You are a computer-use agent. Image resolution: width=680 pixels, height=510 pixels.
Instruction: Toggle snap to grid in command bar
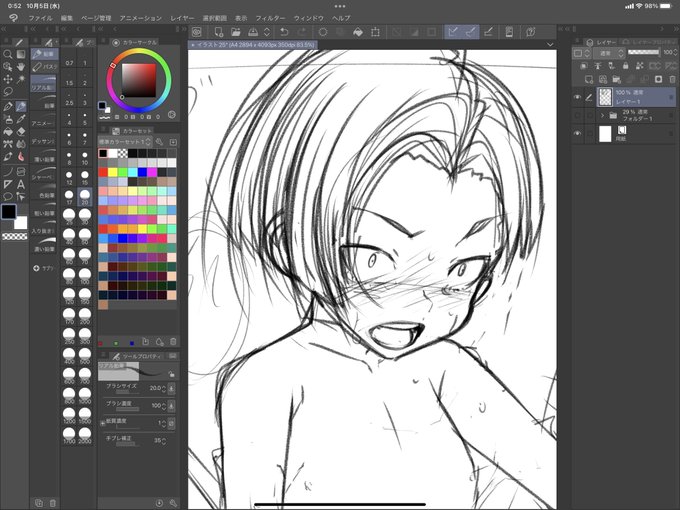[488, 32]
